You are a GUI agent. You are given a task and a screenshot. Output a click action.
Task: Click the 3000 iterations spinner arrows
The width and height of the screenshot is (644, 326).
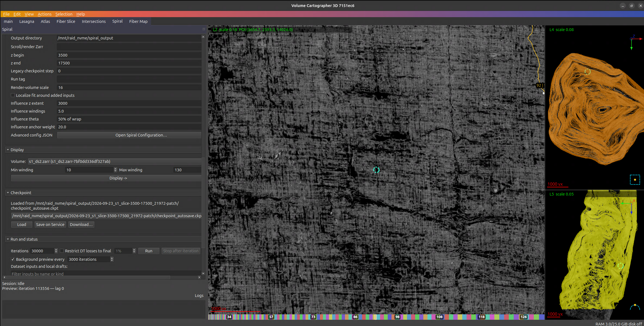tap(112, 259)
